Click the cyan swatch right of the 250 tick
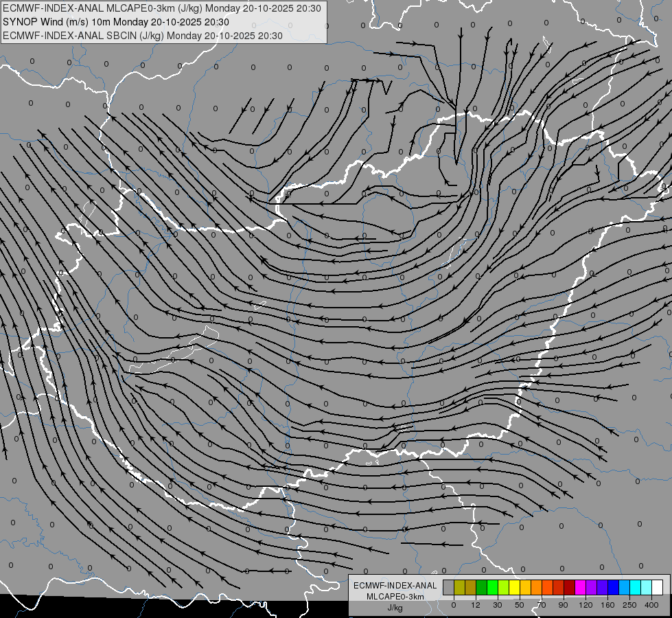The width and height of the screenshot is (672, 618). (x=636, y=587)
